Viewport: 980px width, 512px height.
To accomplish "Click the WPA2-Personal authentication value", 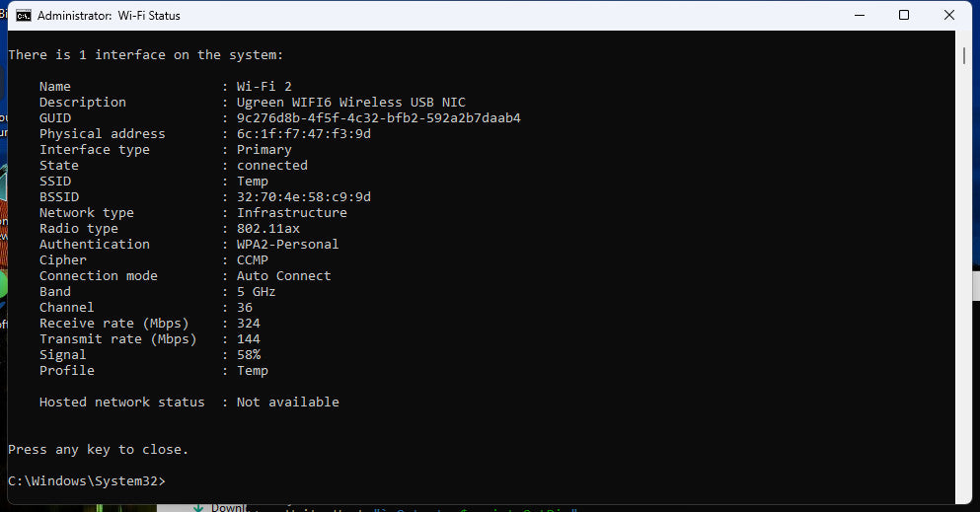I will [287, 245].
